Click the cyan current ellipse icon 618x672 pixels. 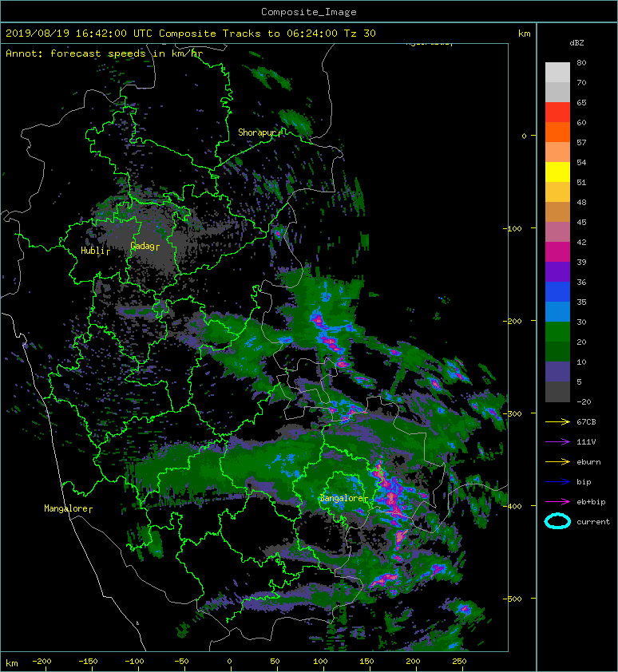tap(557, 521)
